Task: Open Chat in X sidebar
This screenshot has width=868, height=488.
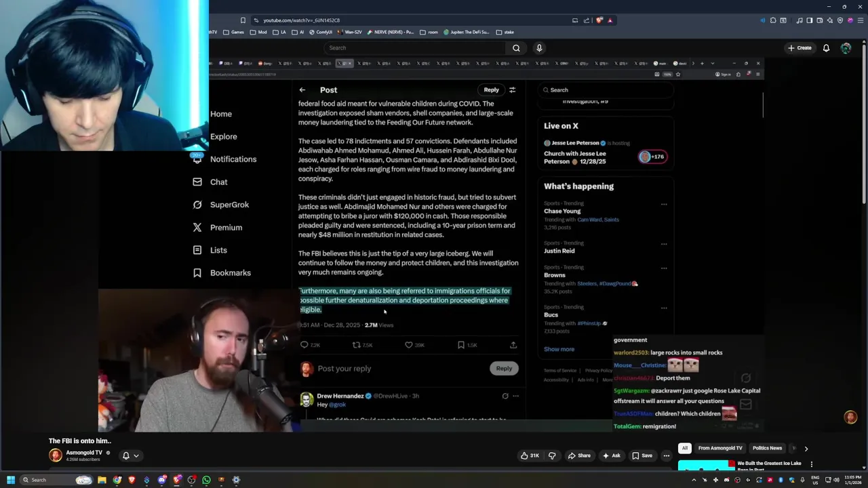Action: [x=211, y=182]
